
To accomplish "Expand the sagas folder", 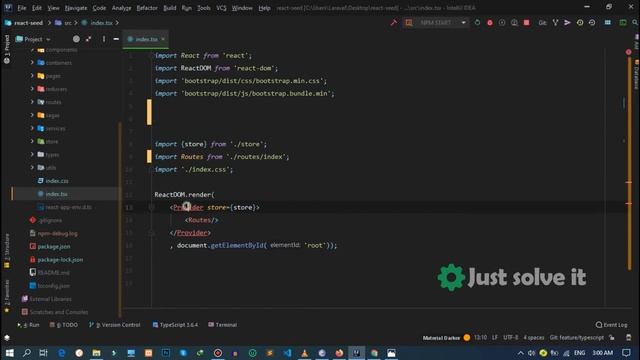I will click(32, 115).
